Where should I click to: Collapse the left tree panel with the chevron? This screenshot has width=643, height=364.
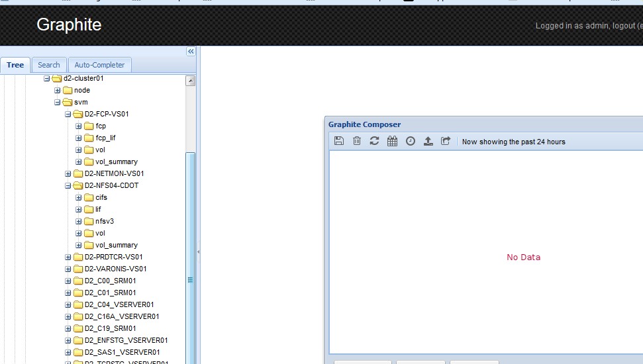point(191,51)
